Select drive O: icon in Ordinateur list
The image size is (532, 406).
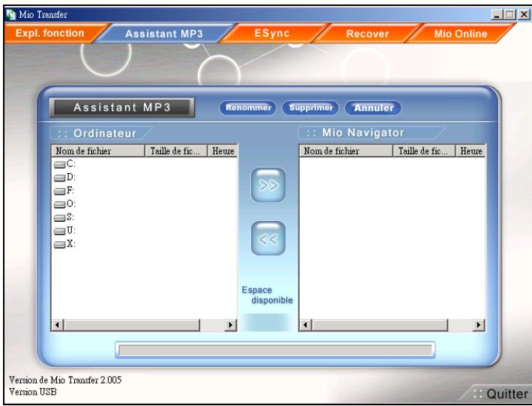tap(60, 204)
